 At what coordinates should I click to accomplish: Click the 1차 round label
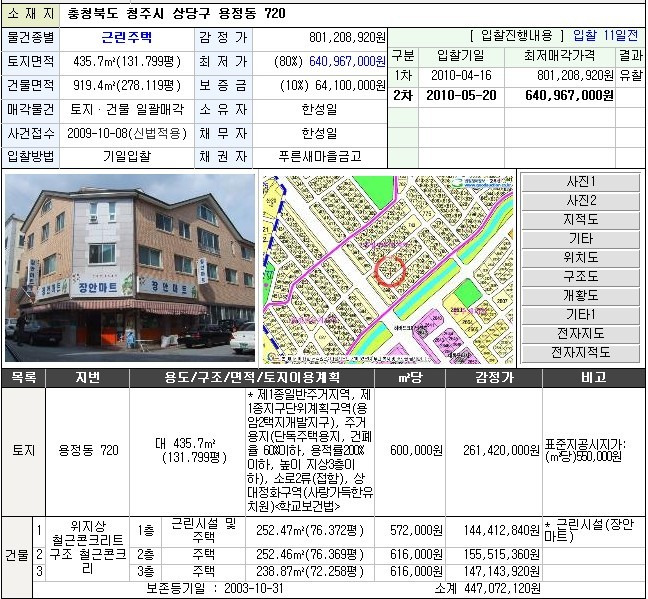pyautogui.click(x=403, y=75)
